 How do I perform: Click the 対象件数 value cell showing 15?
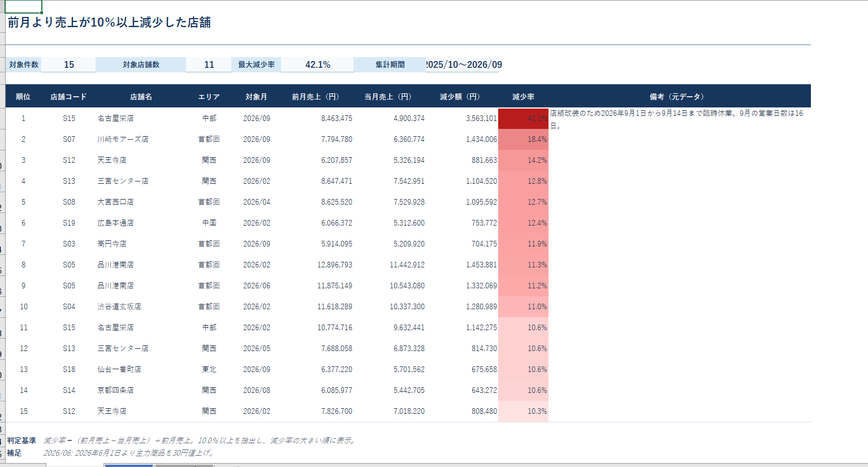coord(69,65)
